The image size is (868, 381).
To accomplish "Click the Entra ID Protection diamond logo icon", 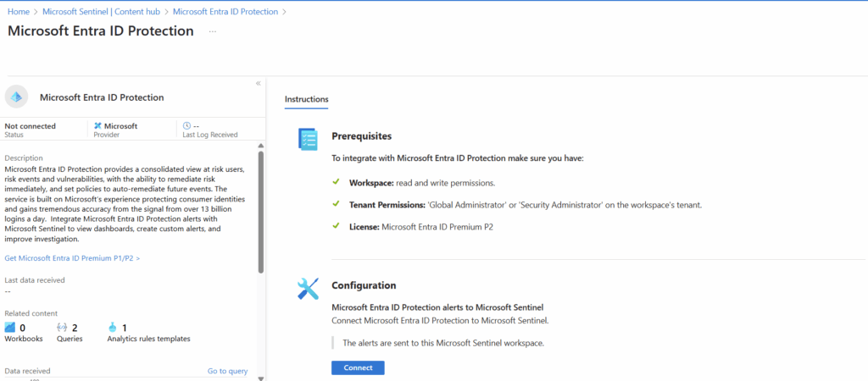I will point(16,97).
